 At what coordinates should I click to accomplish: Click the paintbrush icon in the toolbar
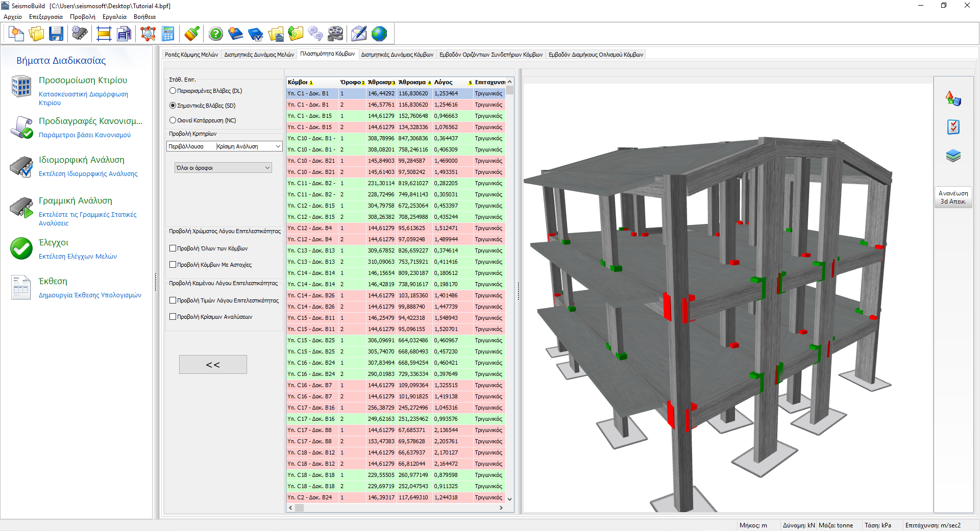192,34
